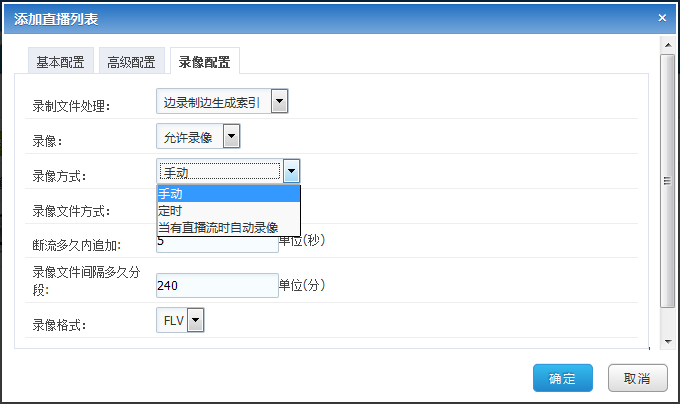Click the 边录制边生成索引 combo box
The image size is (680, 404).
click(x=222, y=101)
